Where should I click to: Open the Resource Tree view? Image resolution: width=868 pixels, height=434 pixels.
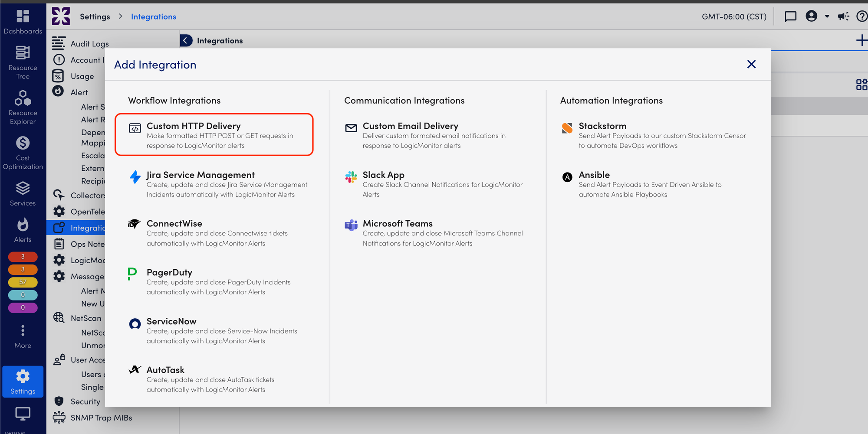[x=23, y=62]
